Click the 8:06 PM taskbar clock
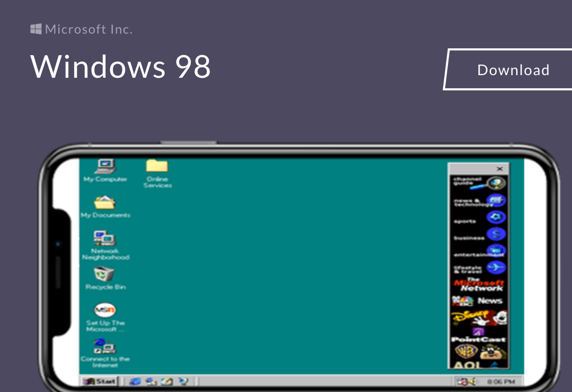 501,382
